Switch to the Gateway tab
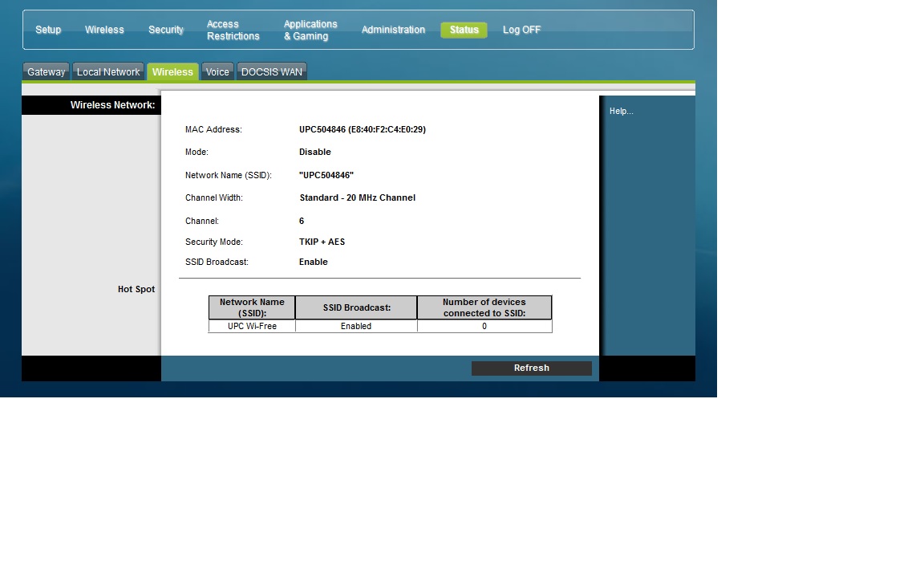924x578 pixels. click(x=47, y=72)
